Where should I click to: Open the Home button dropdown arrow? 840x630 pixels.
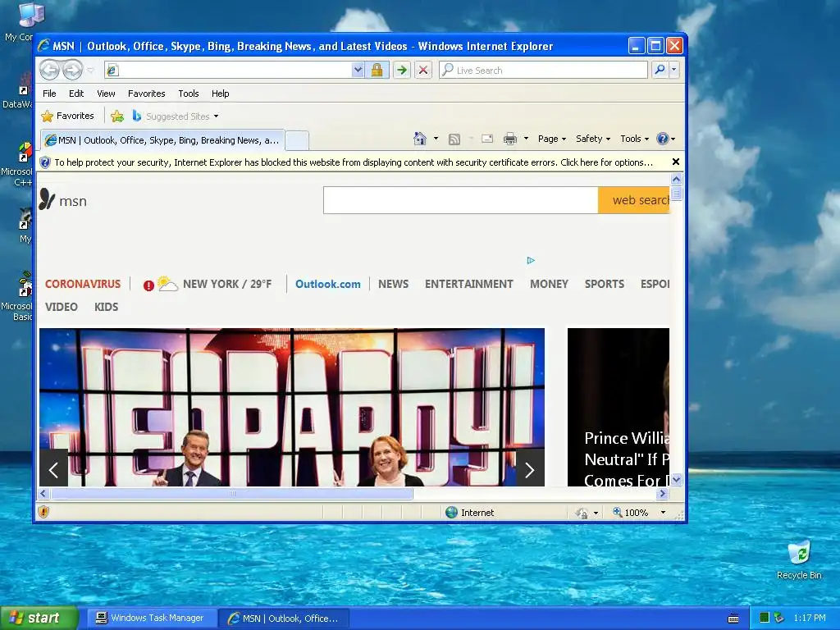436,139
